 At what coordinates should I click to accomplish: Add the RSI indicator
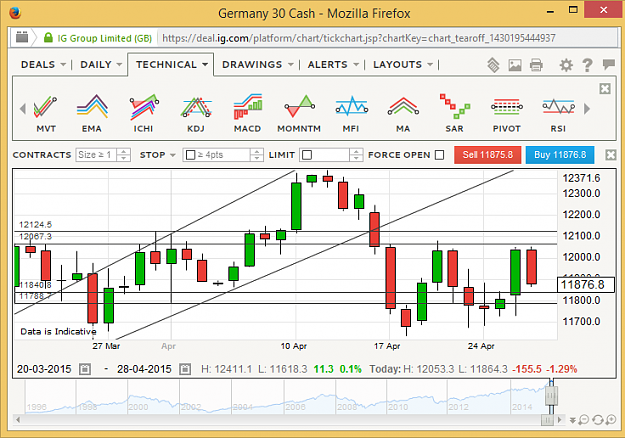[558, 113]
